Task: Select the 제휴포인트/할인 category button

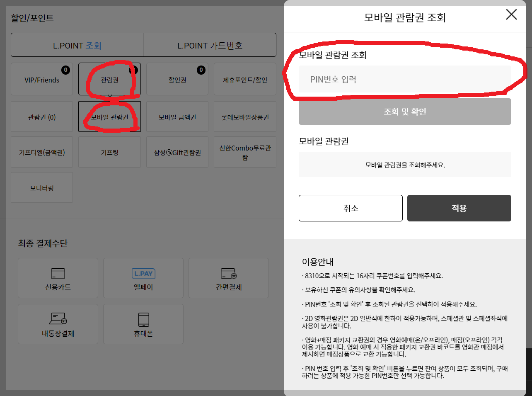Action: [x=245, y=79]
